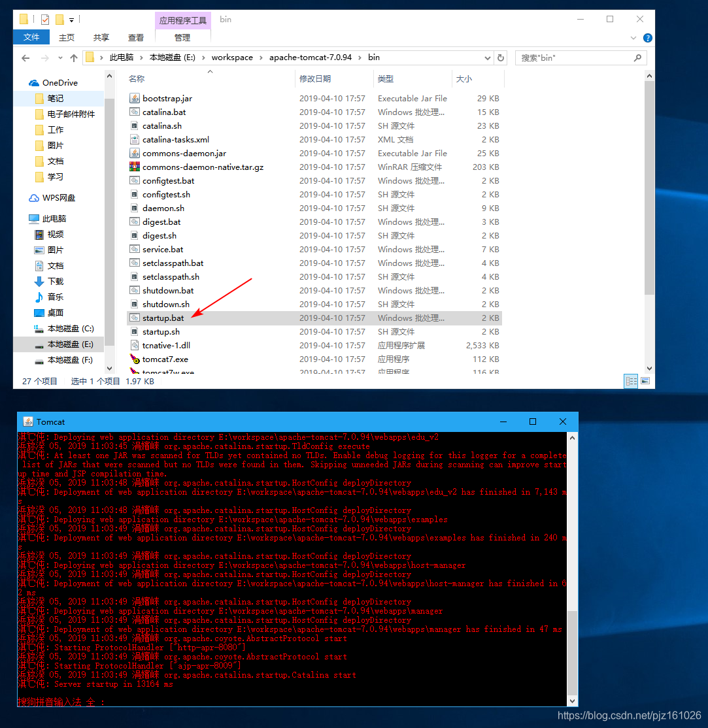Viewport: 708px width, 728px height.
Task: Open Explorer help question mark icon
Action: click(x=648, y=38)
